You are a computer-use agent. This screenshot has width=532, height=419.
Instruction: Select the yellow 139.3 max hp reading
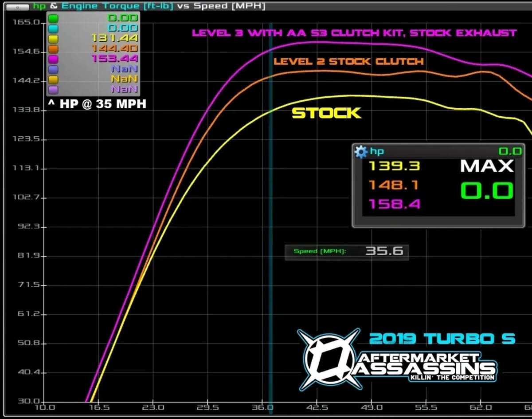point(394,166)
